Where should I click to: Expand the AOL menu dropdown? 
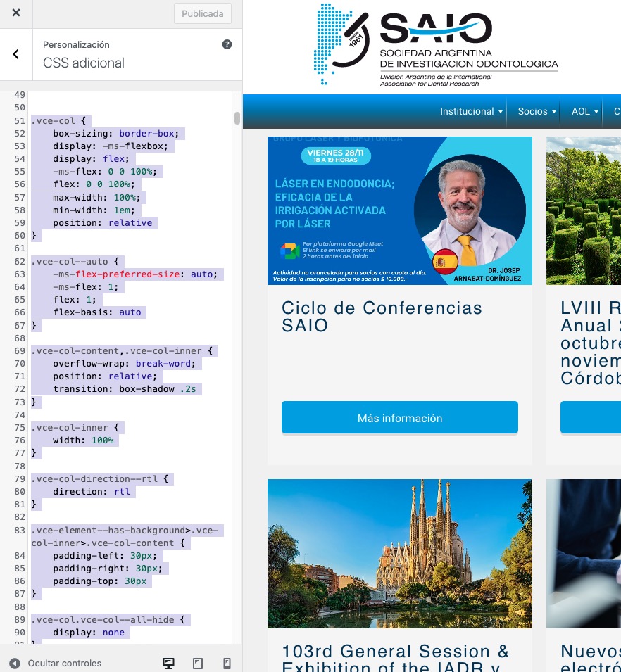click(x=584, y=112)
